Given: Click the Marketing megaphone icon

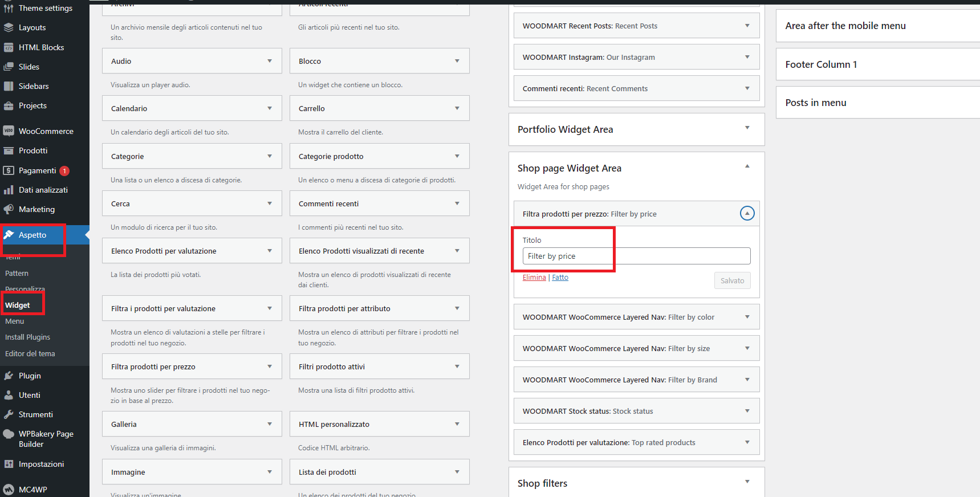Looking at the screenshot, I should [9, 209].
